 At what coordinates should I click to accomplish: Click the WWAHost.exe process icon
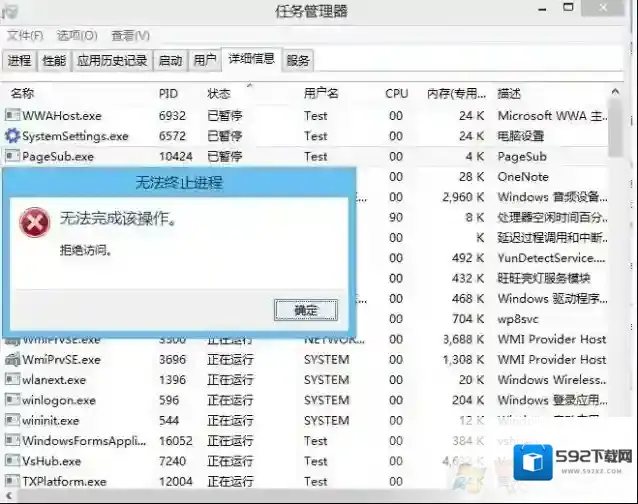coord(12,116)
